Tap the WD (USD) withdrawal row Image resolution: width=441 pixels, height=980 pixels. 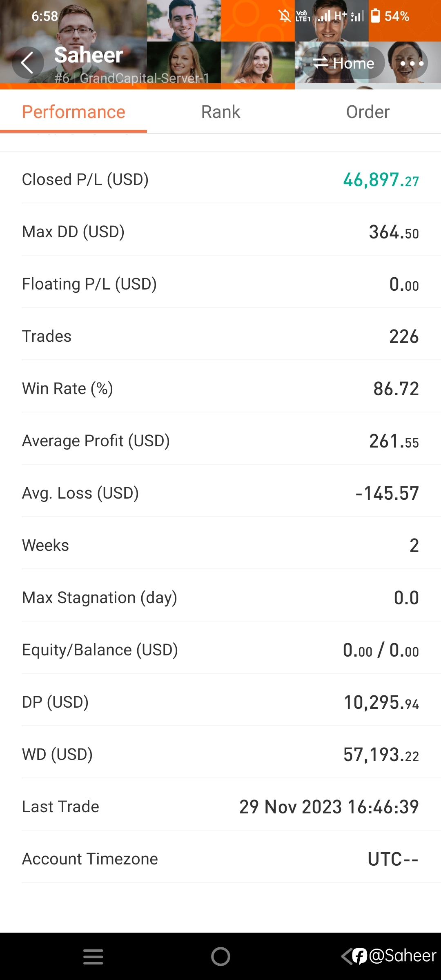220,755
